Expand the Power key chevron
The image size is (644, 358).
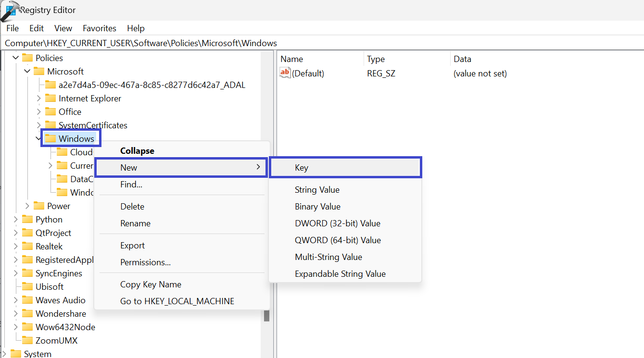tap(27, 206)
